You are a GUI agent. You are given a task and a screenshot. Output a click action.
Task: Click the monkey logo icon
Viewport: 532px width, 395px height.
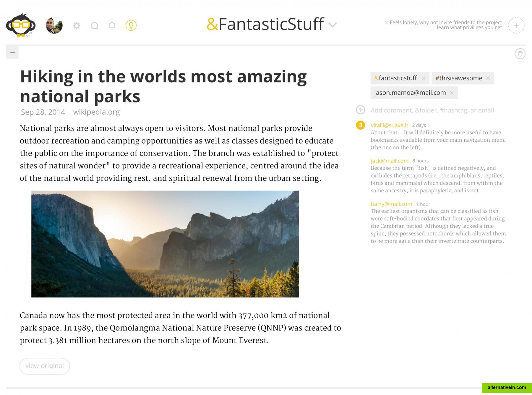click(x=21, y=25)
